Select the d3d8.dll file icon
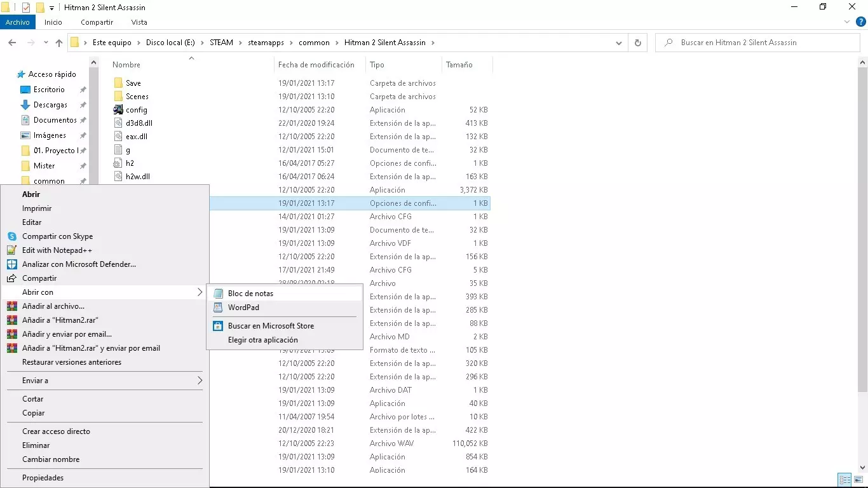The height and width of the screenshot is (488, 868). tap(118, 123)
